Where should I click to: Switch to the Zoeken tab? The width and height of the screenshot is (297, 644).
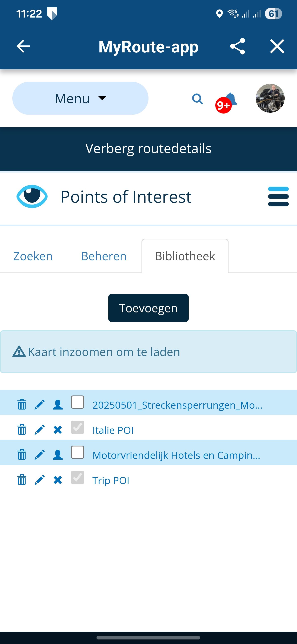pyautogui.click(x=33, y=256)
